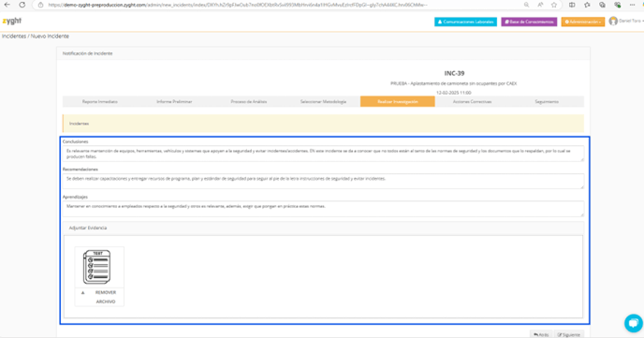Go back with the browser back arrow
The width and height of the screenshot is (644, 338).
point(7,5)
